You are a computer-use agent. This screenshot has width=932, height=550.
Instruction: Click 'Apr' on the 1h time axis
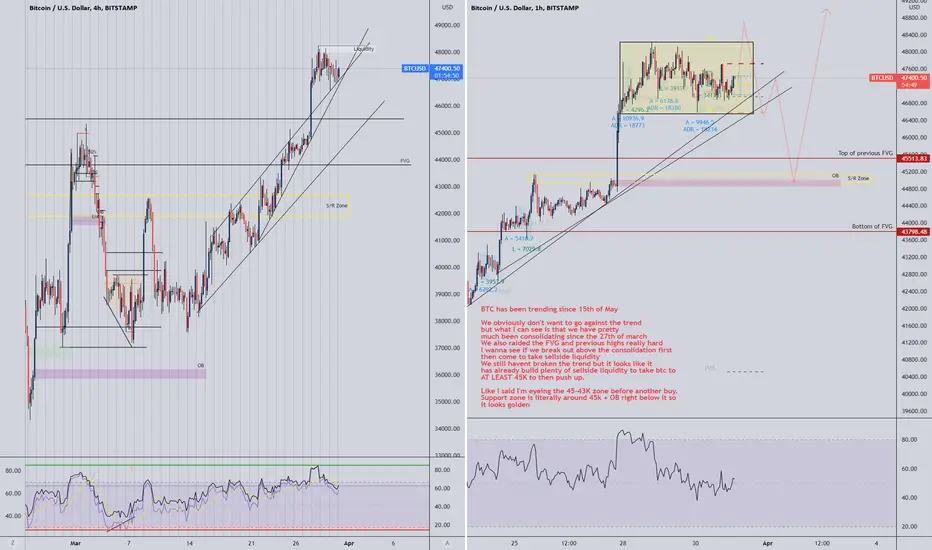767,543
